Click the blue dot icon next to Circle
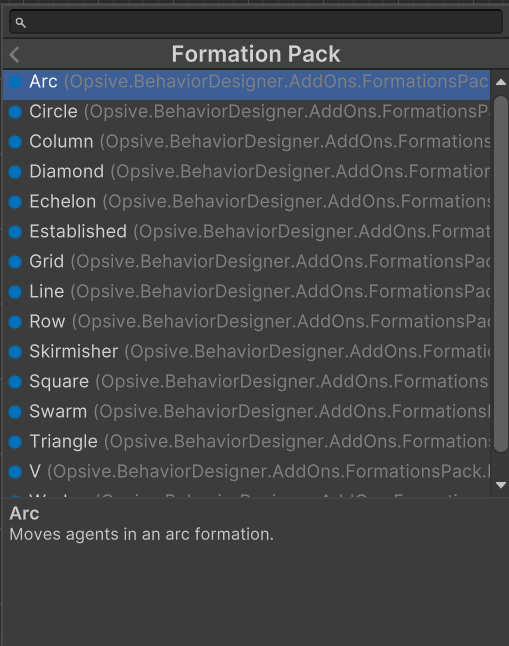509x646 pixels. point(15,112)
